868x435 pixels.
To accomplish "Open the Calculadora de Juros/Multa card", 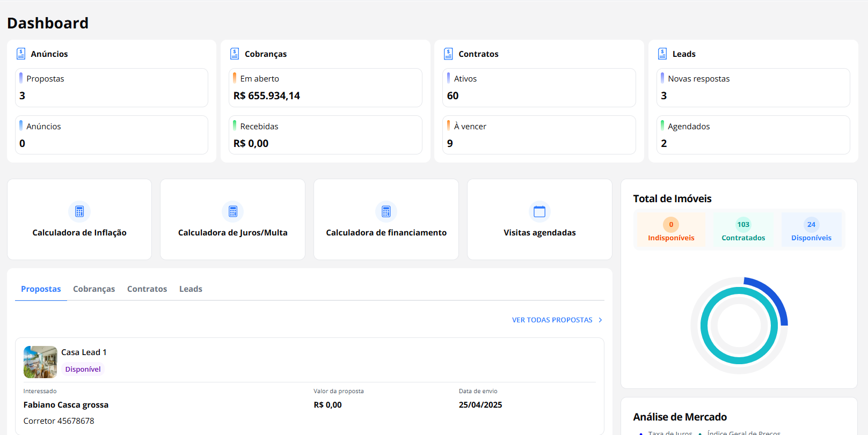I will click(x=233, y=219).
